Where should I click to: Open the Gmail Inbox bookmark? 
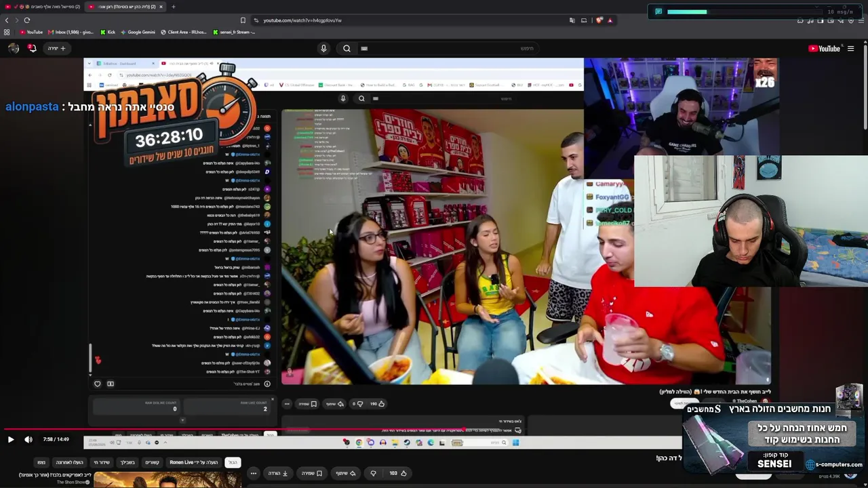coord(71,32)
